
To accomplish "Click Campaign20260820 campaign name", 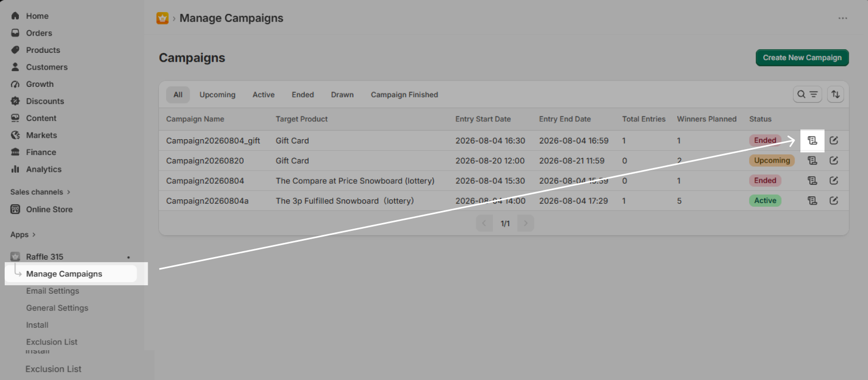I will (x=205, y=161).
